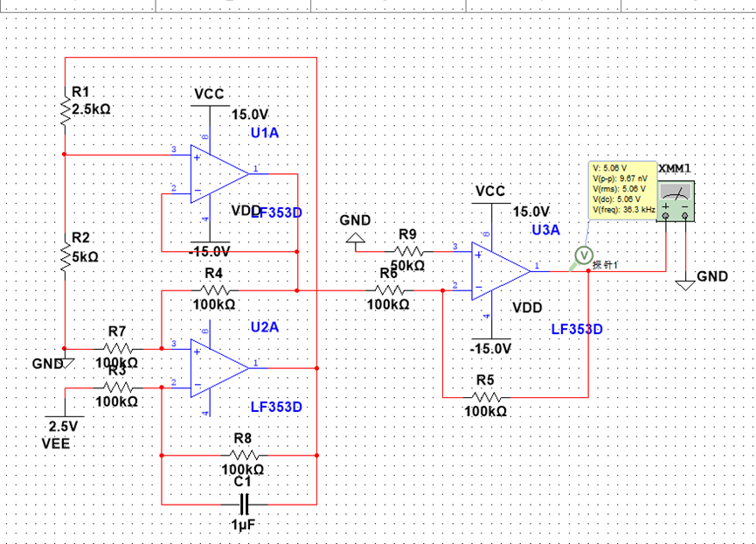Click the probe readout yellow box

(x=622, y=191)
